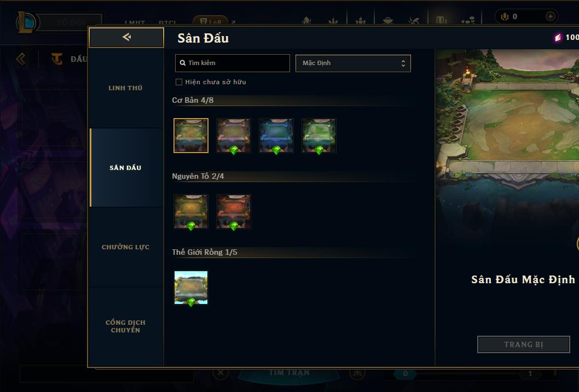Select the default arena thumbnail with gold border
The height and width of the screenshot is (392, 579).
point(191,136)
